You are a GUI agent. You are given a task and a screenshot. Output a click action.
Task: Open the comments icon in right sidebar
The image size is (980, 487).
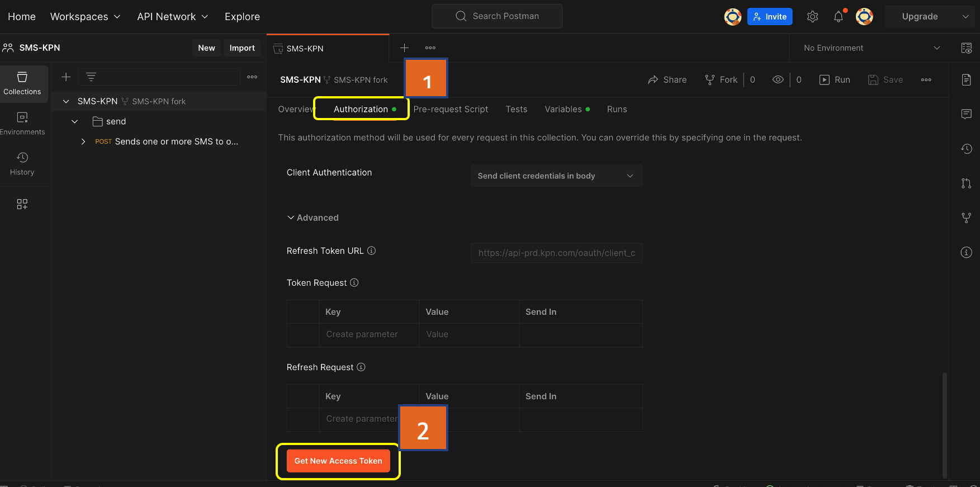tap(966, 114)
